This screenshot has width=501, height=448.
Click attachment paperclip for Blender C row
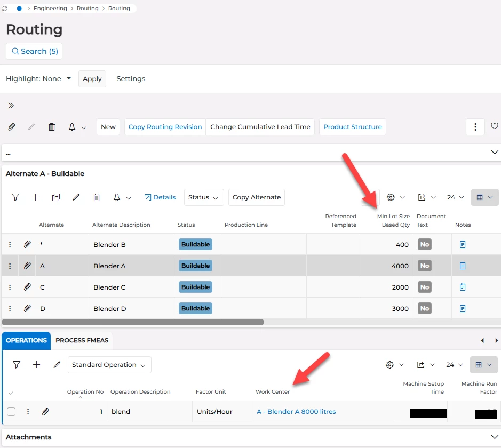pos(28,287)
